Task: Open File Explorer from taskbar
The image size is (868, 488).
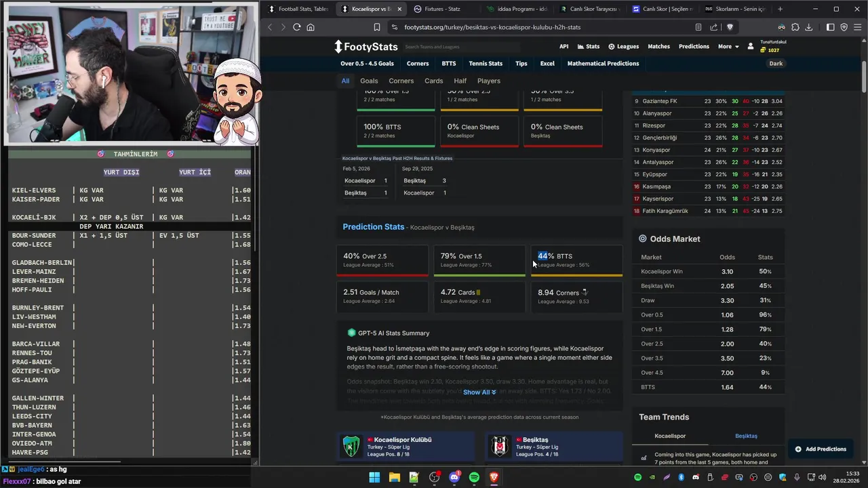Action: click(394, 477)
